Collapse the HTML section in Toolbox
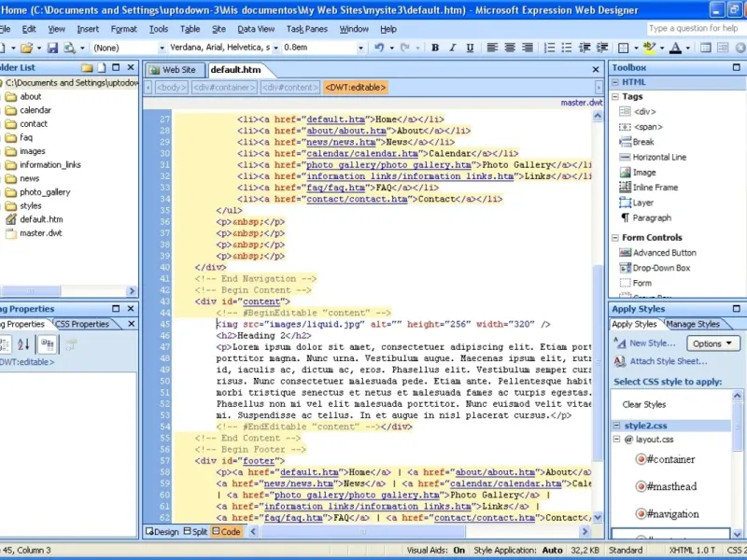Image resolution: width=747 pixels, height=560 pixels. (615, 82)
